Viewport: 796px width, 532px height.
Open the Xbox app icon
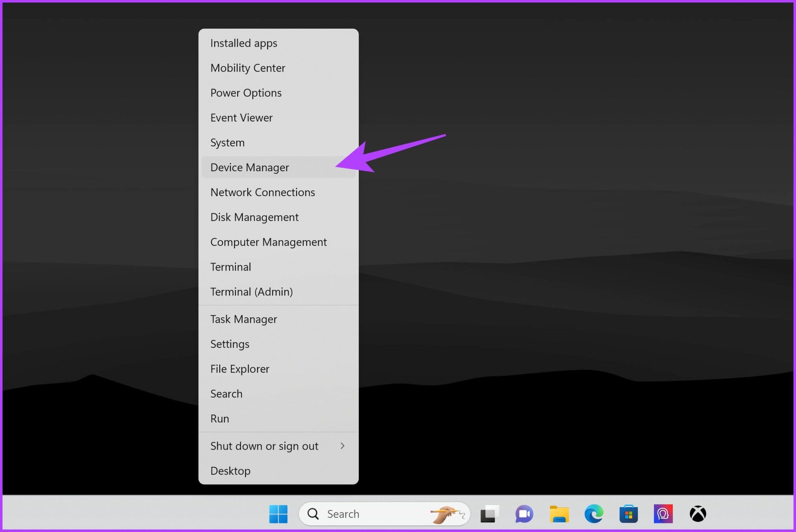[698, 514]
